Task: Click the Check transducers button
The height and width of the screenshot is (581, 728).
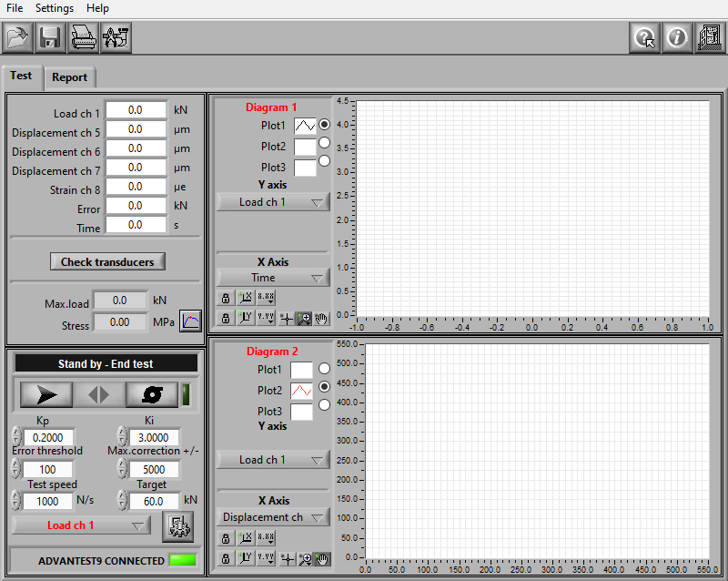Action: pos(107,261)
